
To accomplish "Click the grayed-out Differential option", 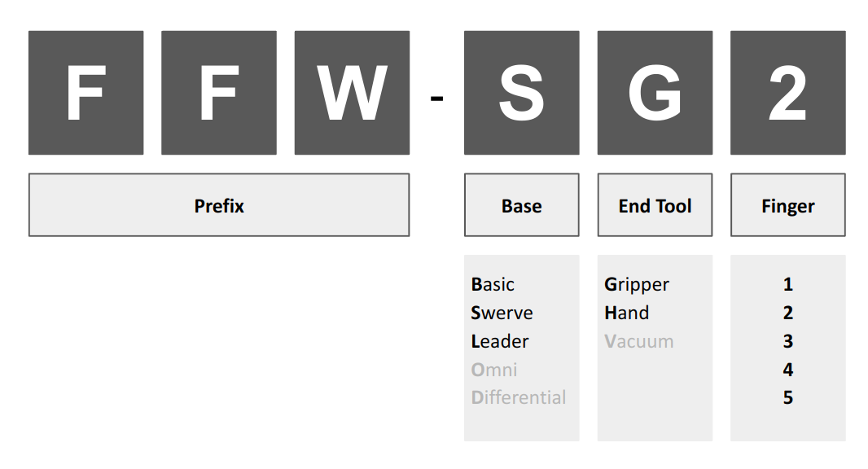I will coord(519,397).
